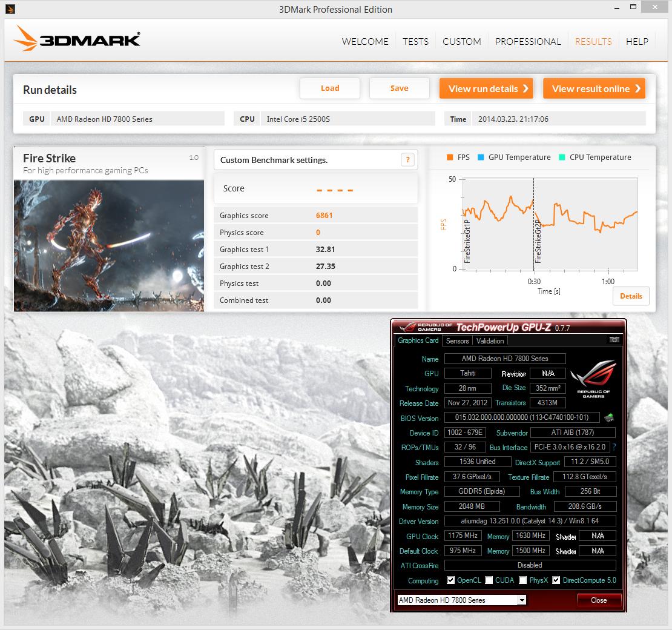Click the GPU-Z BIOS save chip icon
The width and height of the screenshot is (672, 630).
click(x=609, y=417)
